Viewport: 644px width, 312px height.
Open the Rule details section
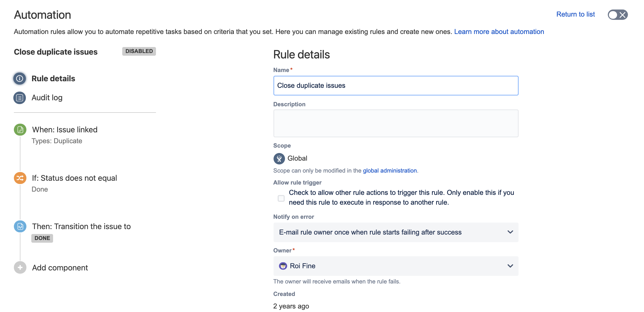click(53, 79)
